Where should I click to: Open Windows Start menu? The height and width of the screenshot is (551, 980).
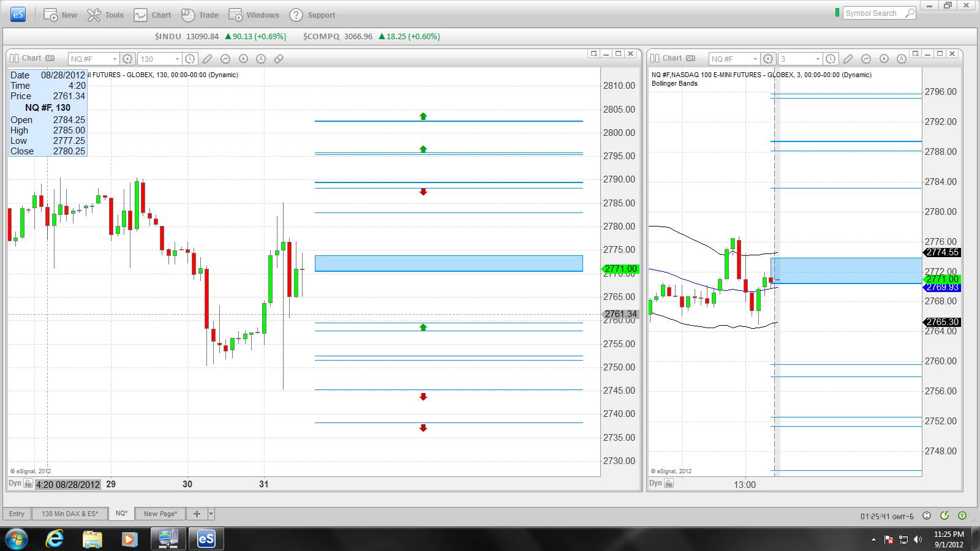point(17,539)
